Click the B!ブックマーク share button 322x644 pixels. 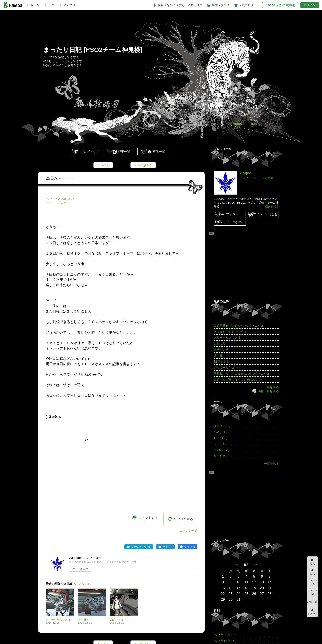[139, 547]
